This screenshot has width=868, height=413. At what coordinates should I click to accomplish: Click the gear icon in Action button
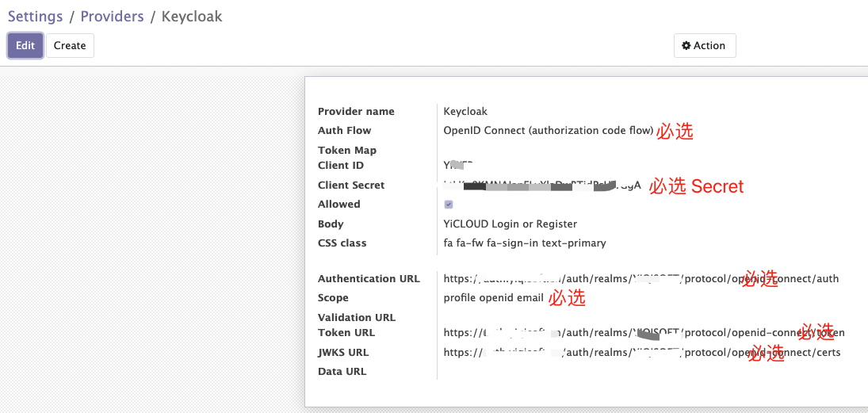686,46
